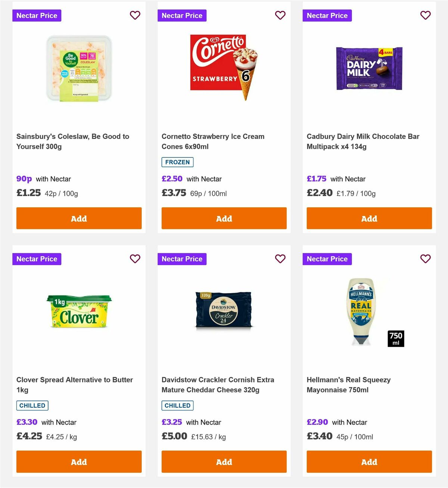Click the Nectar Price badge on Coleslaw card
This screenshot has width=448, height=488.
(37, 15)
